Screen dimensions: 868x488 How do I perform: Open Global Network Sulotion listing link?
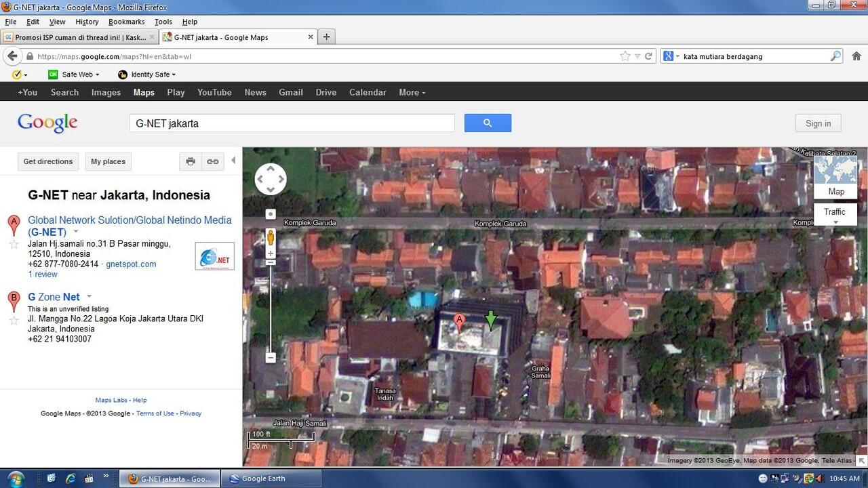130,226
